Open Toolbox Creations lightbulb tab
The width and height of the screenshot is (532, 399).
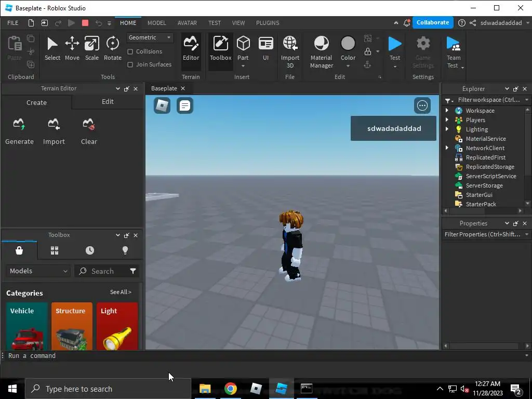[125, 250]
